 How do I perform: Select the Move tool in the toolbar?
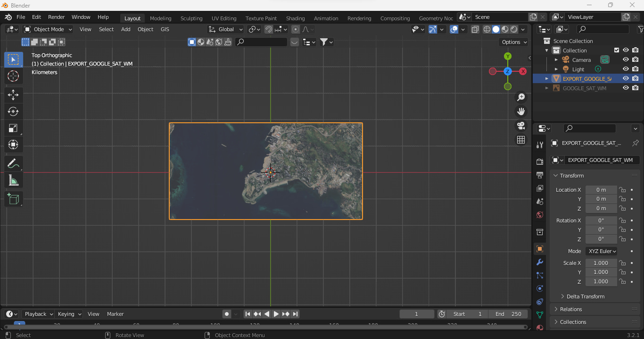click(14, 95)
